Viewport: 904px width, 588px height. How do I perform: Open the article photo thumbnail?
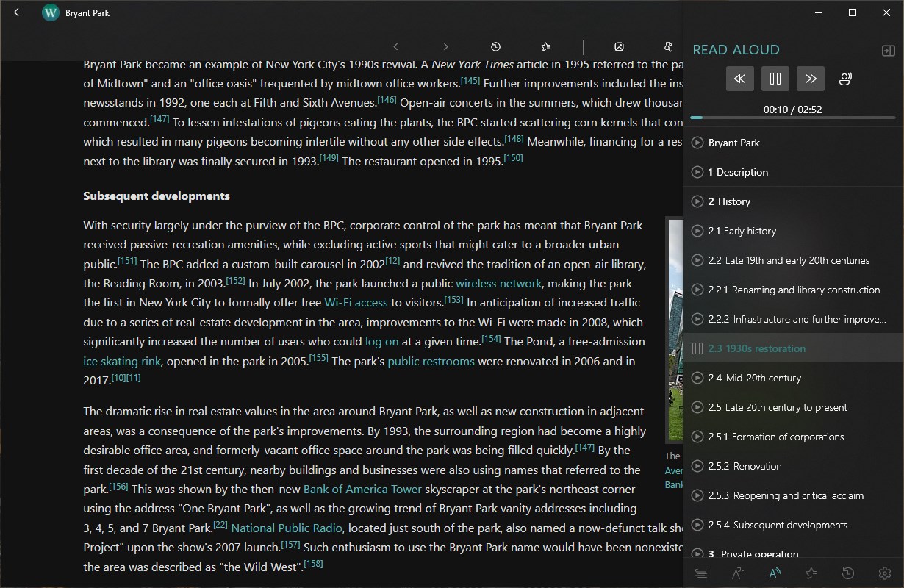(x=674, y=329)
